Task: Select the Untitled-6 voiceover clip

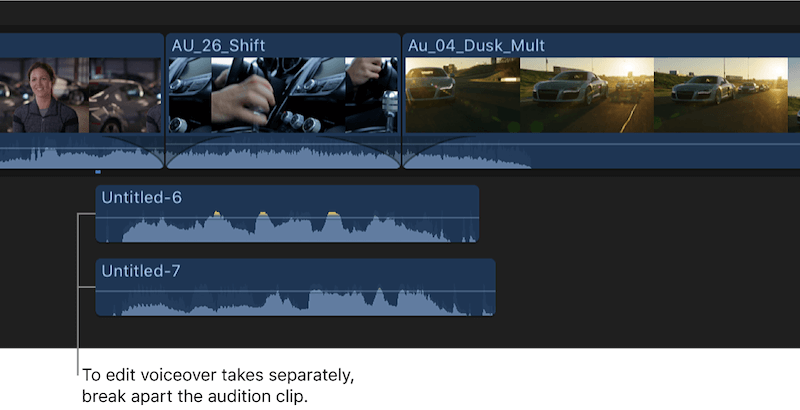Action: click(x=287, y=214)
